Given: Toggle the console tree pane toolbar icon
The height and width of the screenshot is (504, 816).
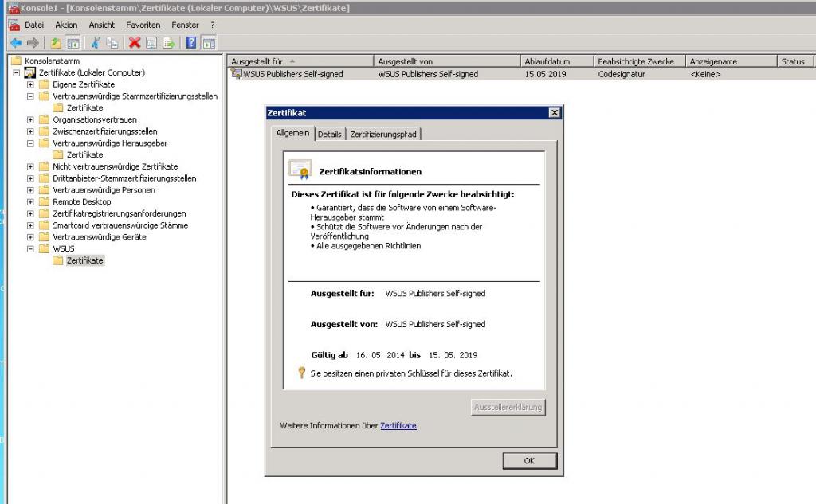Looking at the screenshot, I should [x=73, y=43].
